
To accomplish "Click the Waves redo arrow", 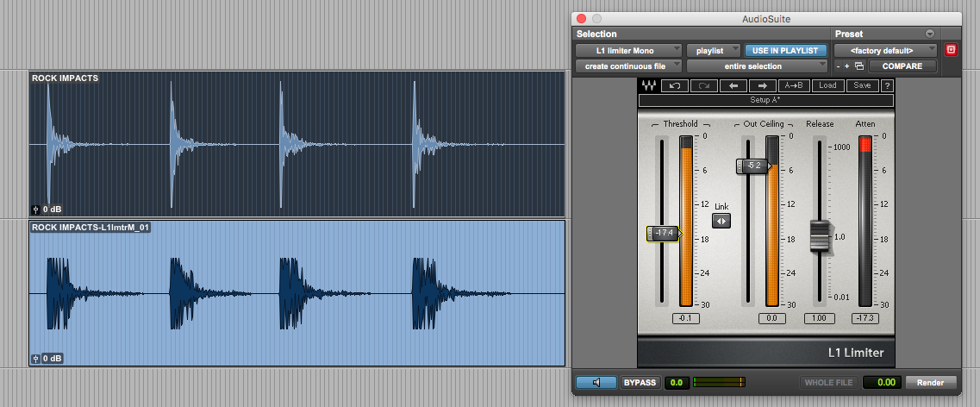I will tap(703, 85).
